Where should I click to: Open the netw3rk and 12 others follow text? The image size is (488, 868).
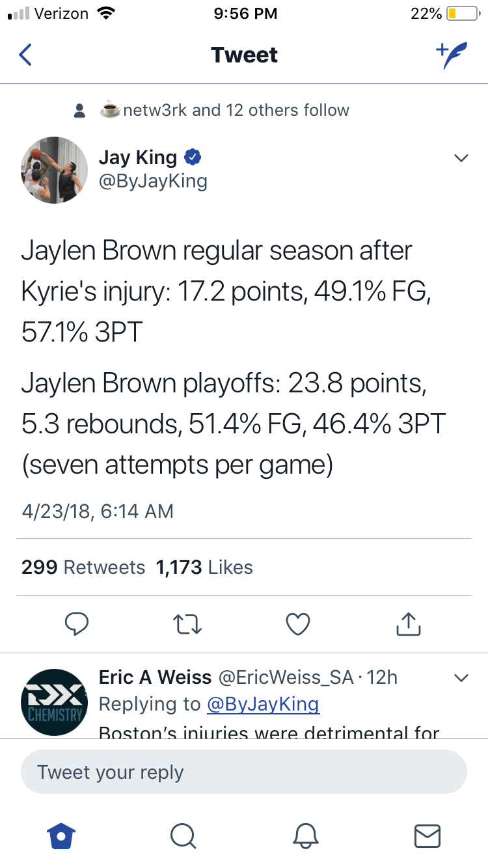point(225,110)
